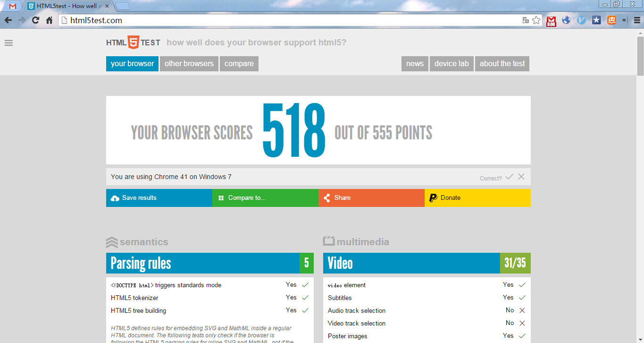Click the 31/35 Video score badge
The width and height of the screenshot is (644, 343).
click(x=515, y=263)
